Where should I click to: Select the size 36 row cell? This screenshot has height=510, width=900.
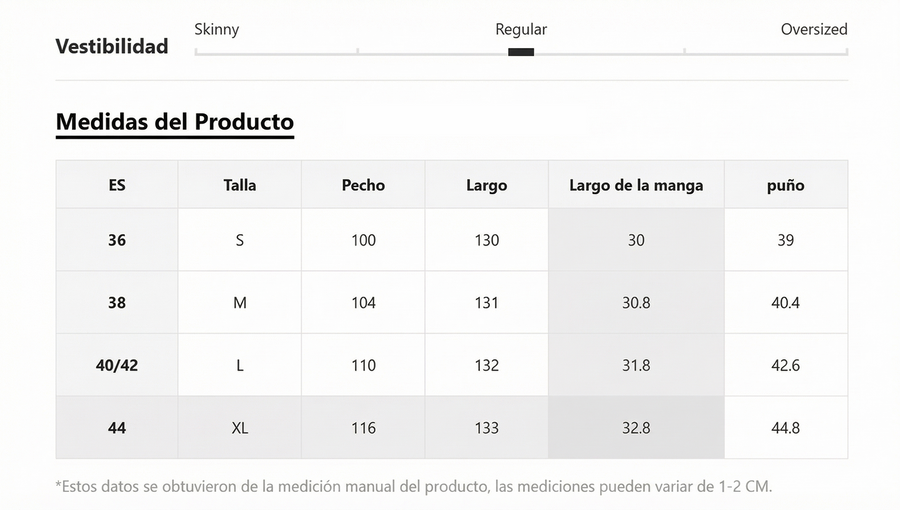[117, 240]
